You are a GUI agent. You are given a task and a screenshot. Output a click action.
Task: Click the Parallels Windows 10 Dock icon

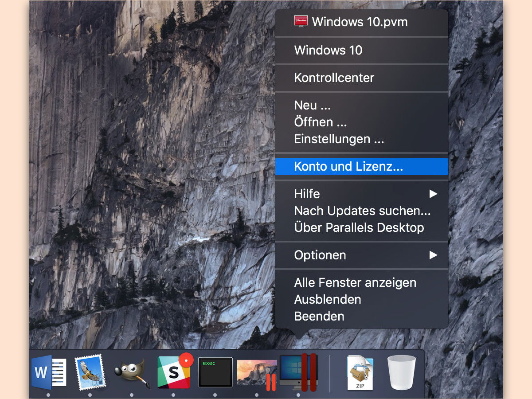point(298,372)
